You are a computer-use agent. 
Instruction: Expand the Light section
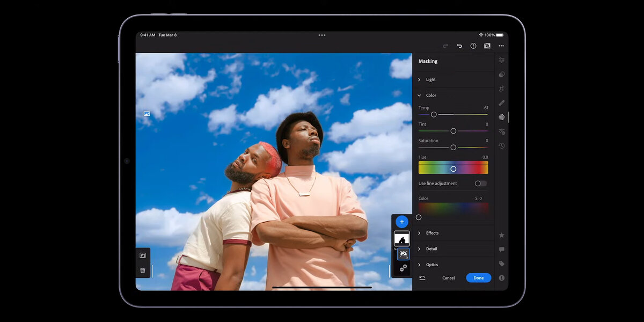(x=453, y=79)
